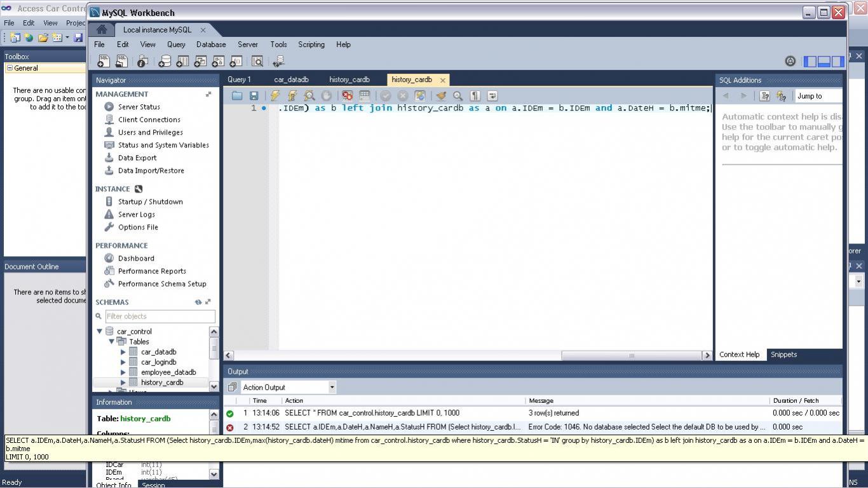Focus the Filter objects search field
This screenshot has width=868, height=488.
point(160,316)
